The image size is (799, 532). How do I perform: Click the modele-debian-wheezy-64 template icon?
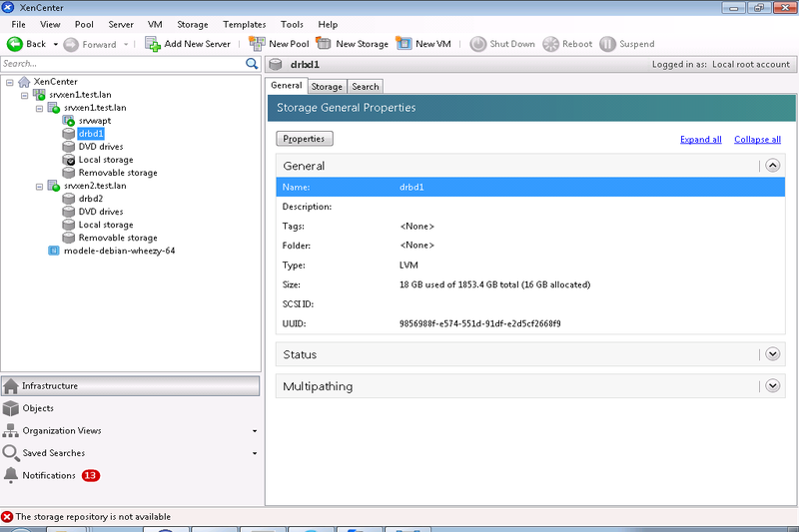54,251
